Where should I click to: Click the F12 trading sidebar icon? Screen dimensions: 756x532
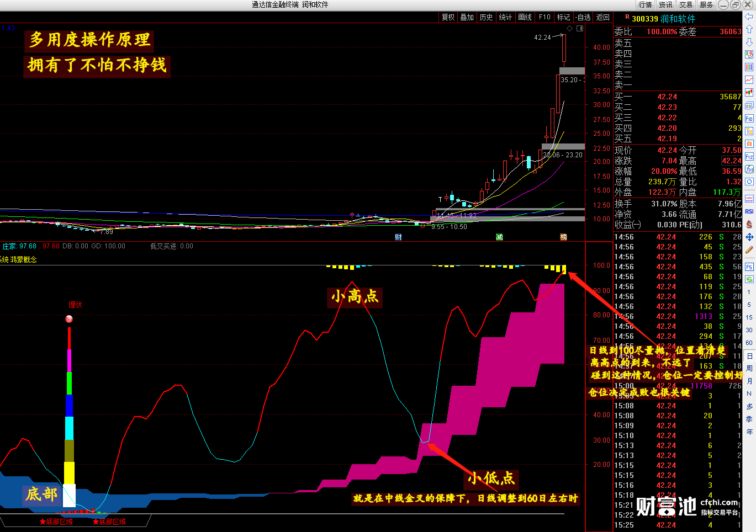pyautogui.click(x=749, y=157)
